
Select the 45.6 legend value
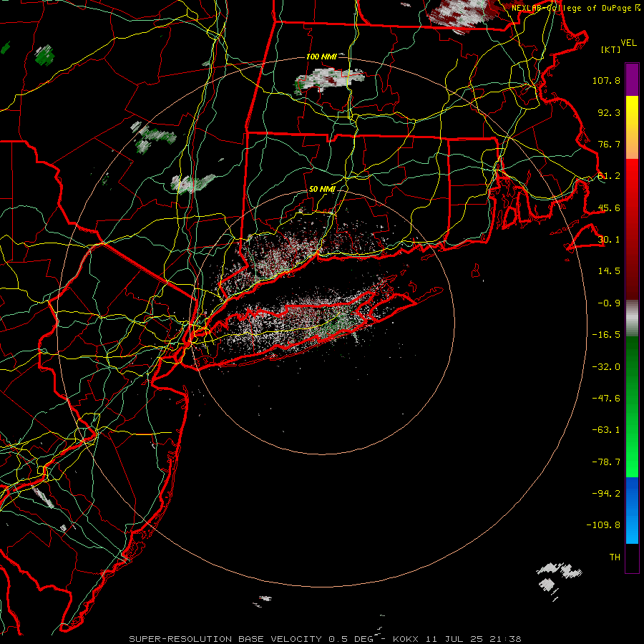pyautogui.click(x=609, y=208)
